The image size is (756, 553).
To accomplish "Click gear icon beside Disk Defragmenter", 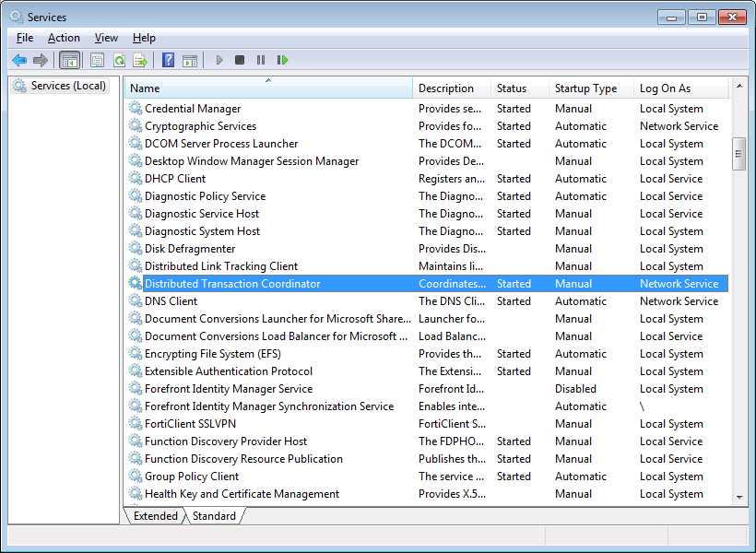I will click(x=136, y=249).
